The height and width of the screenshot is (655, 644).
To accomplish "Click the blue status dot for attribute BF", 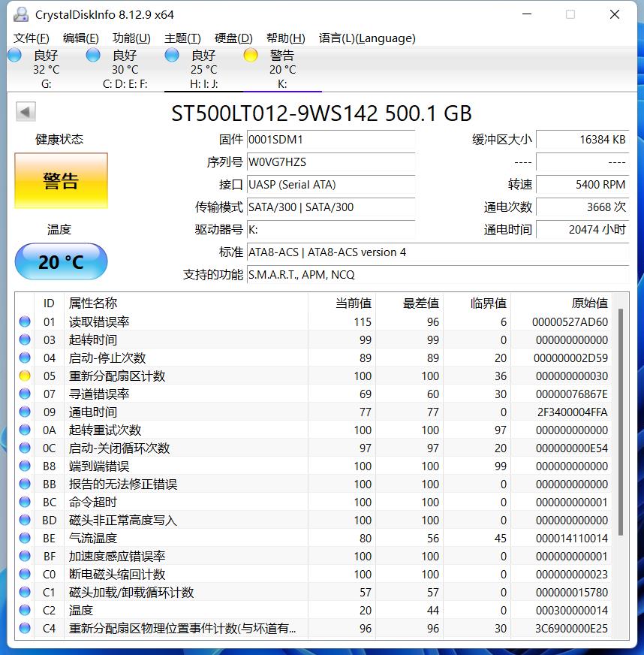I will pos(25,556).
